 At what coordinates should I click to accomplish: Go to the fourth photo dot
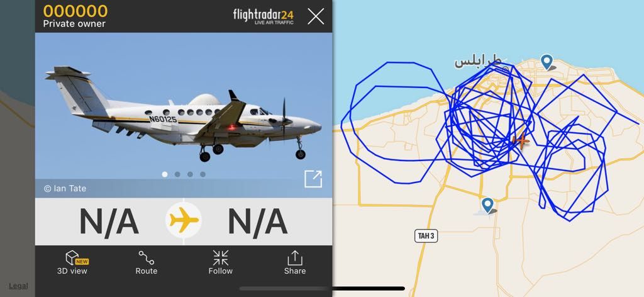click(x=203, y=174)
